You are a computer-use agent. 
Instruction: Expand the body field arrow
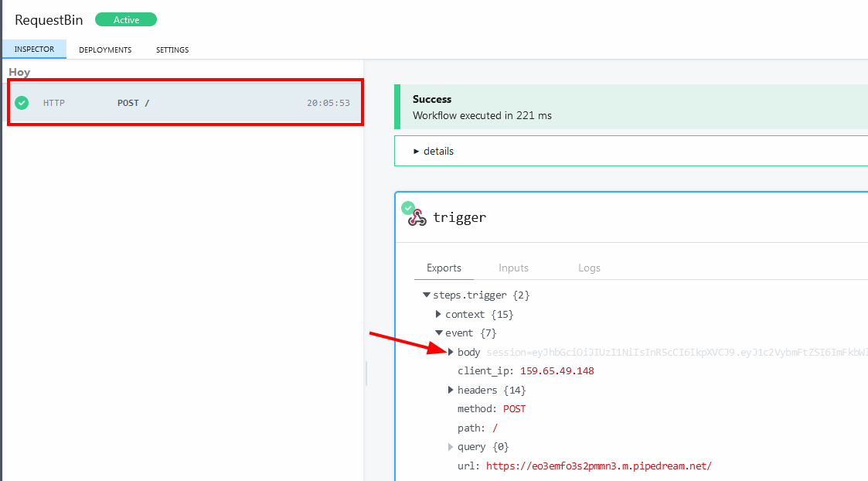tap(451, 353)
